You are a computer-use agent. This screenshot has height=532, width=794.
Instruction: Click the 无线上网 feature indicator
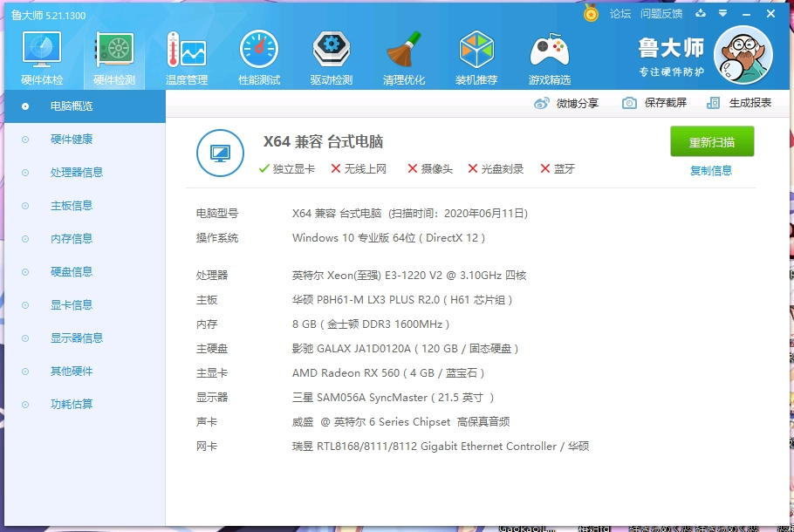(x=359, y=169)
